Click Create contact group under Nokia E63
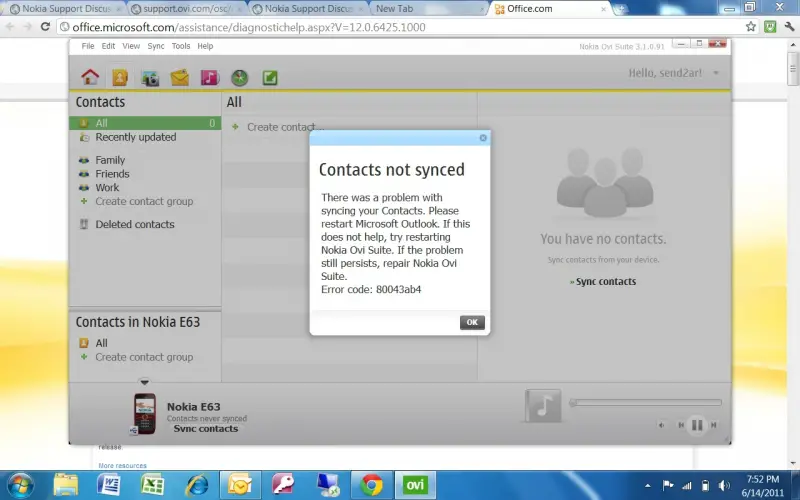Viewport: 800px width, 500px height. point(144,357)
